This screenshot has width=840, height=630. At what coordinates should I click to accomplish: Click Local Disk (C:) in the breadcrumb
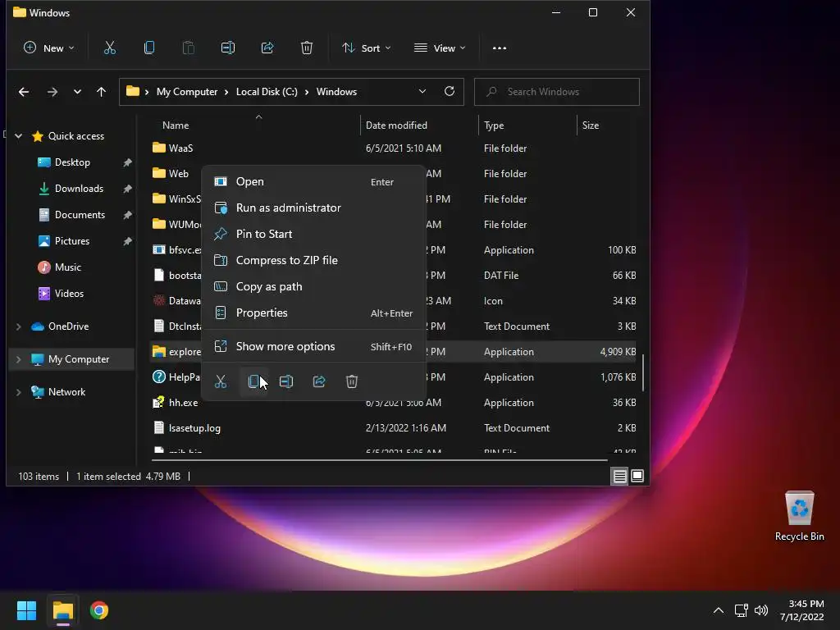tap(267, 92)
